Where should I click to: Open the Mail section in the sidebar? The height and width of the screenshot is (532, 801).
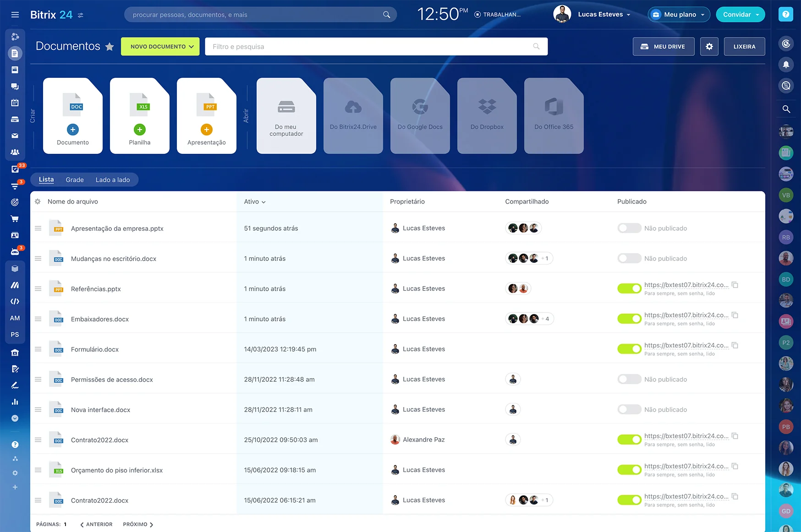point(15,136)
